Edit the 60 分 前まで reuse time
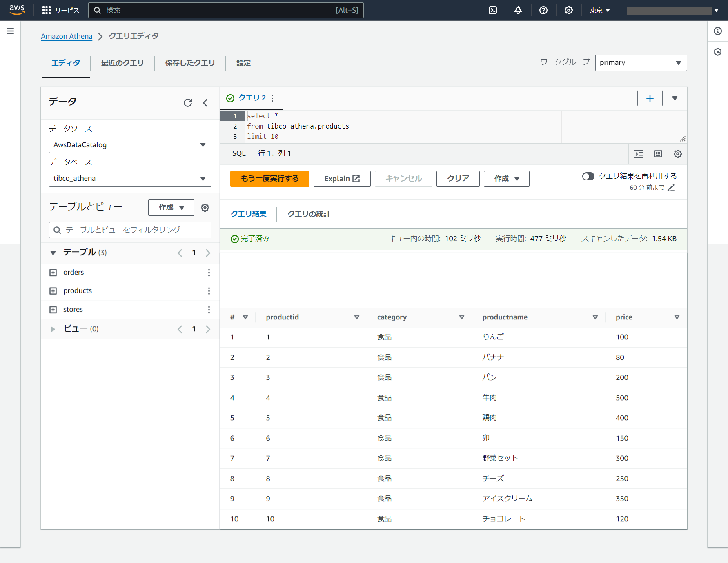The height and width of the screenshot is (563, 728). [x=671, y=188]
